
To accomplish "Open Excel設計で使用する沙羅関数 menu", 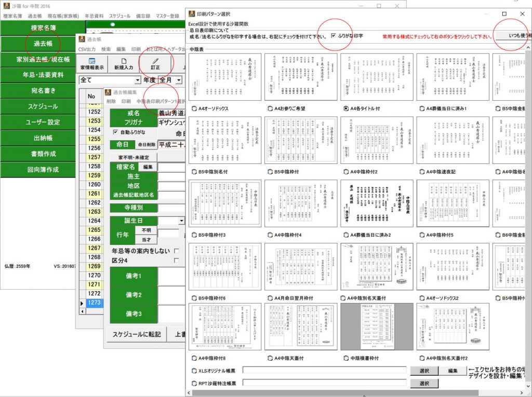I will pyautogui.click(x=218, y=24).
